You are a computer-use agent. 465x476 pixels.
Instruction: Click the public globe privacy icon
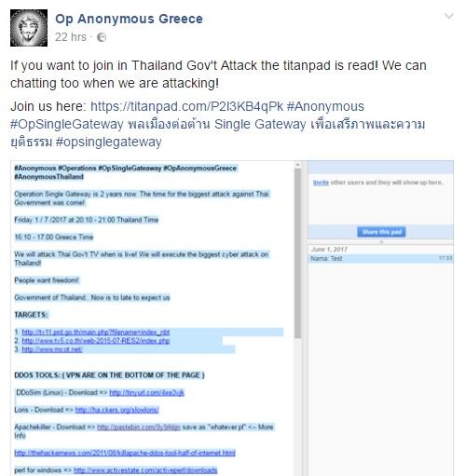coord(102,37)
